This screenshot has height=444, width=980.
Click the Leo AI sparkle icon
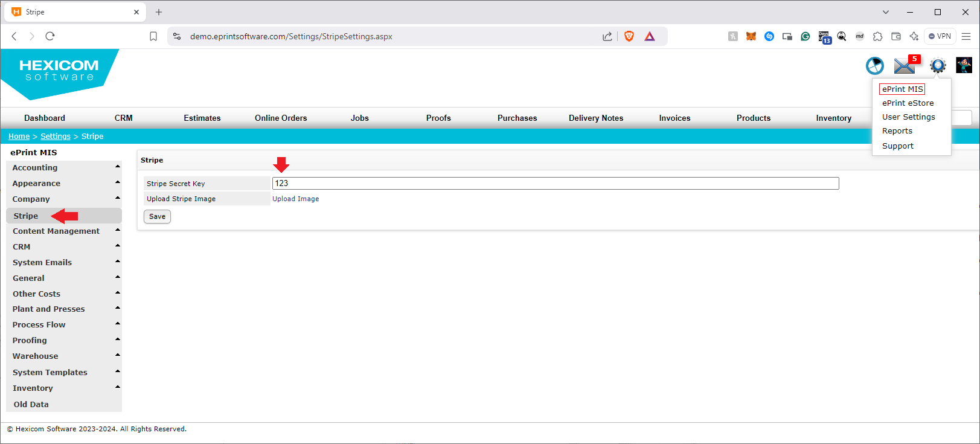point(914,36)
